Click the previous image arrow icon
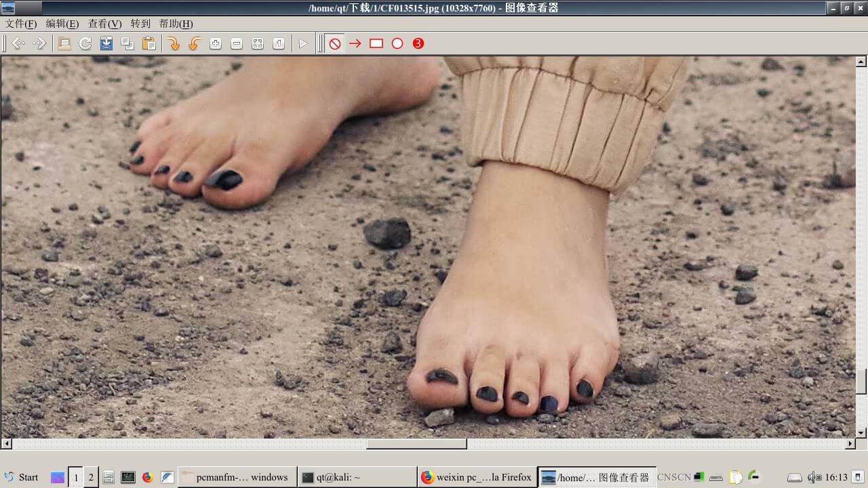The height and width of the screenshot is (488, 868). [18, 43]
